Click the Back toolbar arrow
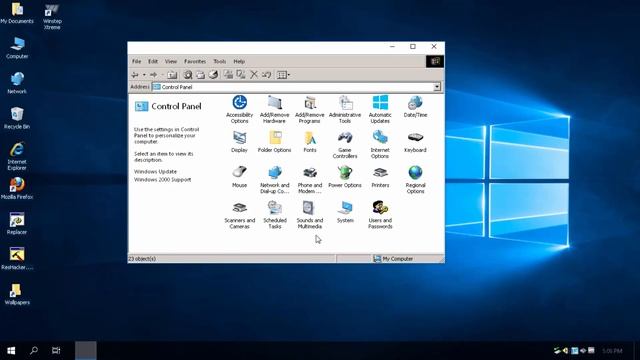The height and width of the screenshot is (360, 640). point(135,75)
